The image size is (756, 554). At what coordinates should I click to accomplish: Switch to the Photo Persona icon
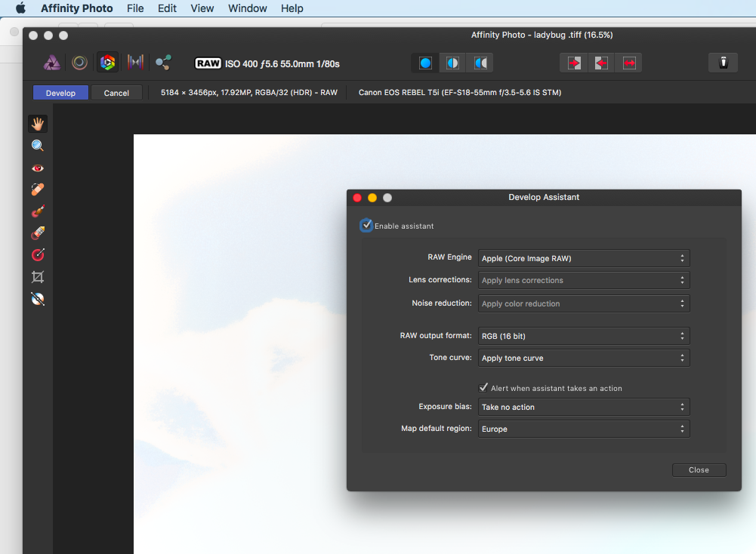[x=52, y=63]
